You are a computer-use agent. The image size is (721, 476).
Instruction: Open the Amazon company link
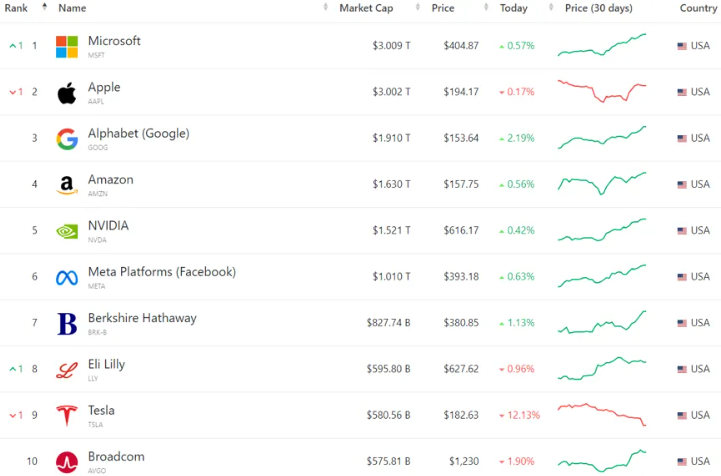[110, 179]
